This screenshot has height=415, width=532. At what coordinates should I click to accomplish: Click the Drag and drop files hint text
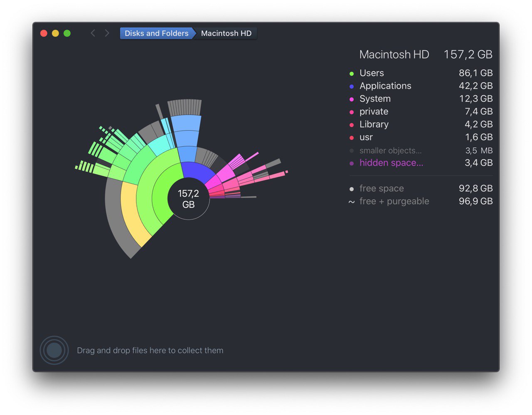click(150, 351)
